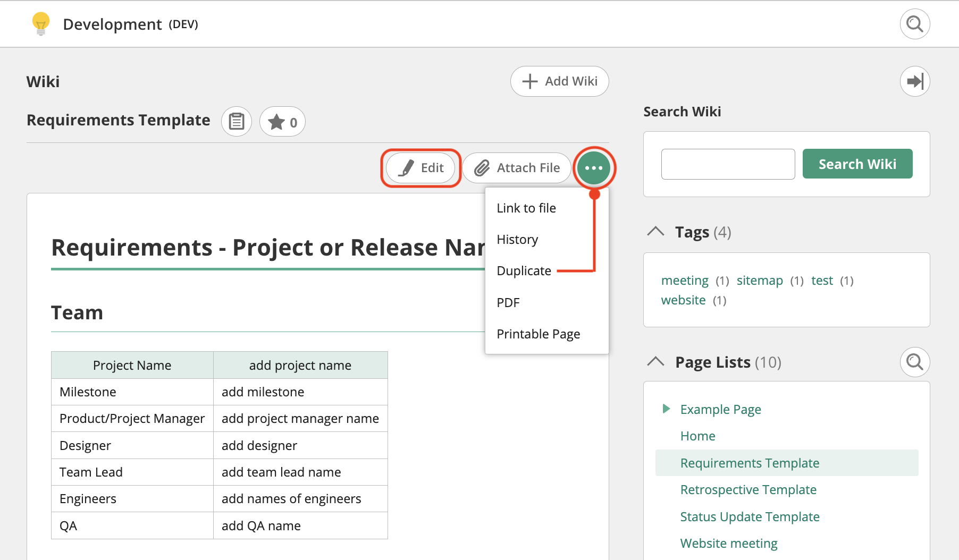959x560 pixels.
Task: Click the Product/Project Manager cell
Action: click(132, 419)
